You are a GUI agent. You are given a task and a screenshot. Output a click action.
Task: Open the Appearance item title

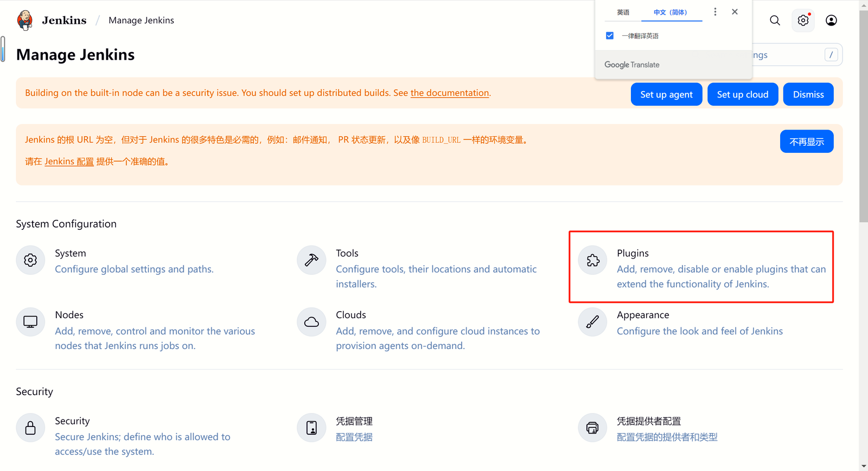643,315
